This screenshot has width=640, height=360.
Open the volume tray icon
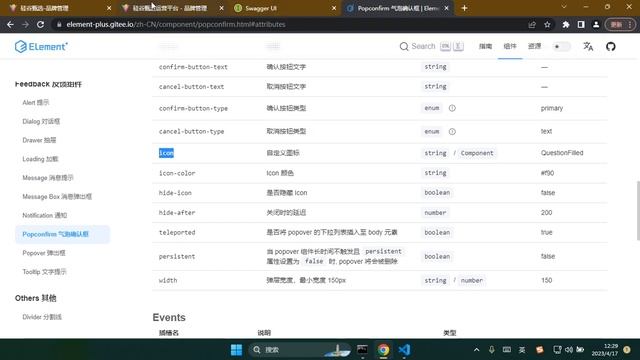(569, 350)
